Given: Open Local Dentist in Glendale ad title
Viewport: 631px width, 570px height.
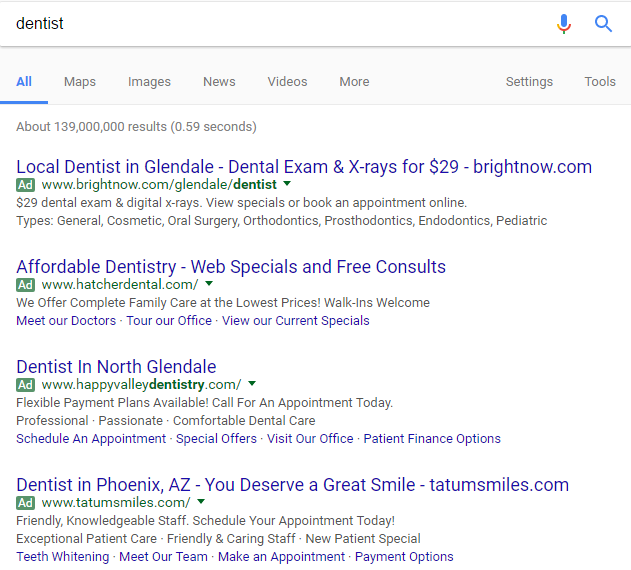Looking at the screenshot, I should point(304,167).
